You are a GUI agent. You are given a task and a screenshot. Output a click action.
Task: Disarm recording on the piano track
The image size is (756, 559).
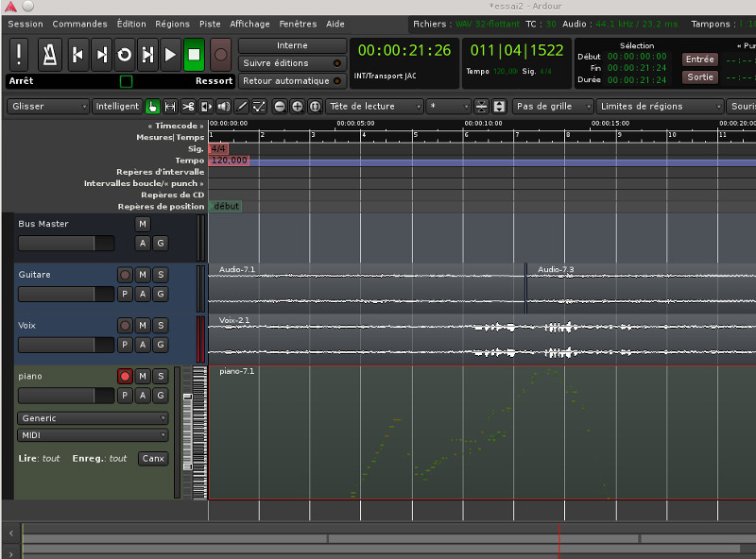tap(124, 377)
